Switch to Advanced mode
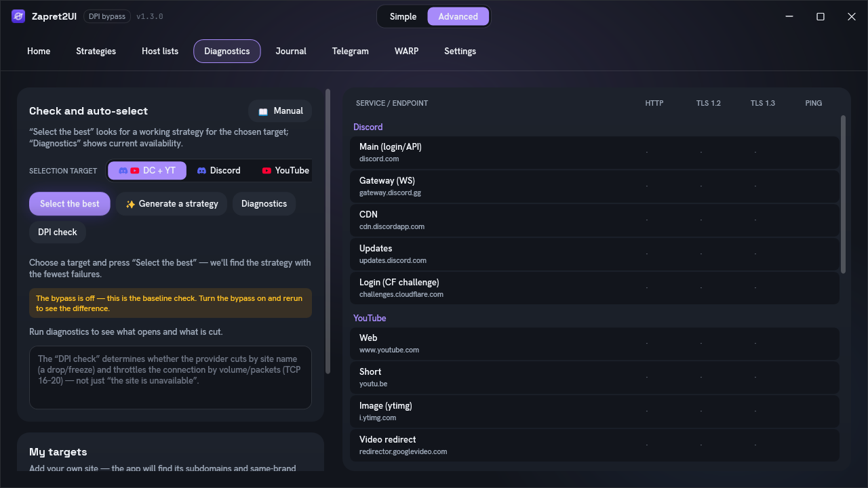This screenshot has width=868, height=488. (458, 17)
